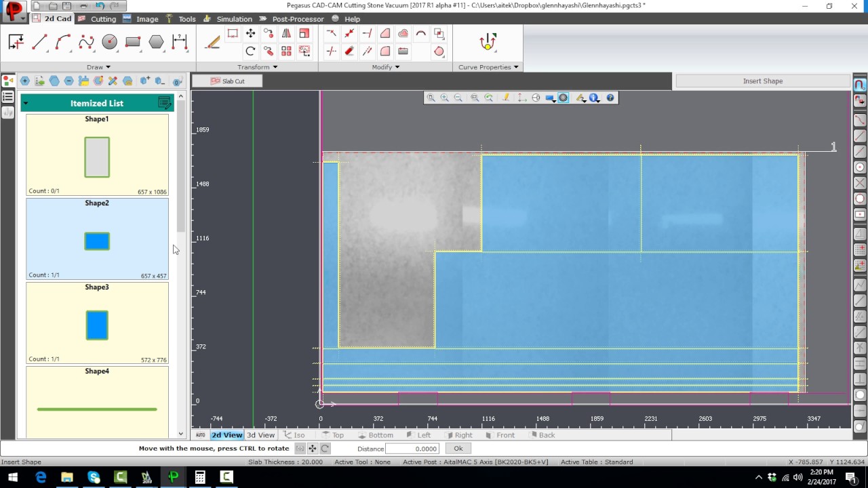Click the Scale transform icon
Image resolution: width=868 pixels, height=488 pixels.
tap(304, 33)
